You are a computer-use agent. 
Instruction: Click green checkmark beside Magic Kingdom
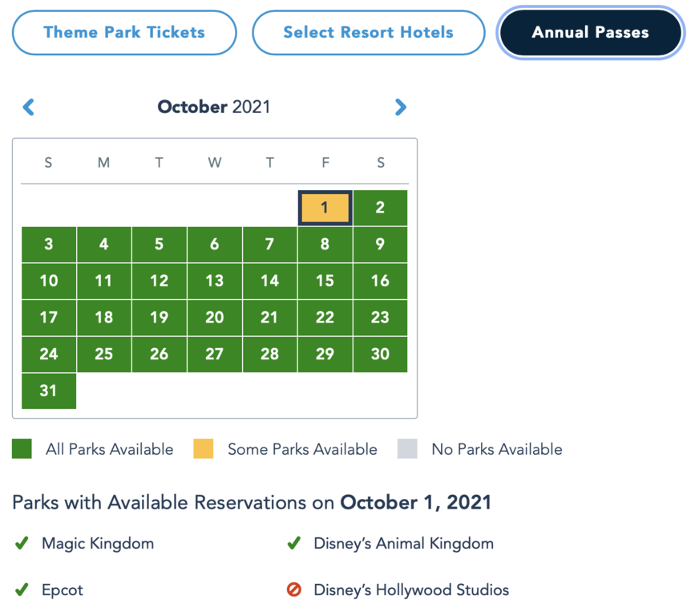tap(22, 543)
